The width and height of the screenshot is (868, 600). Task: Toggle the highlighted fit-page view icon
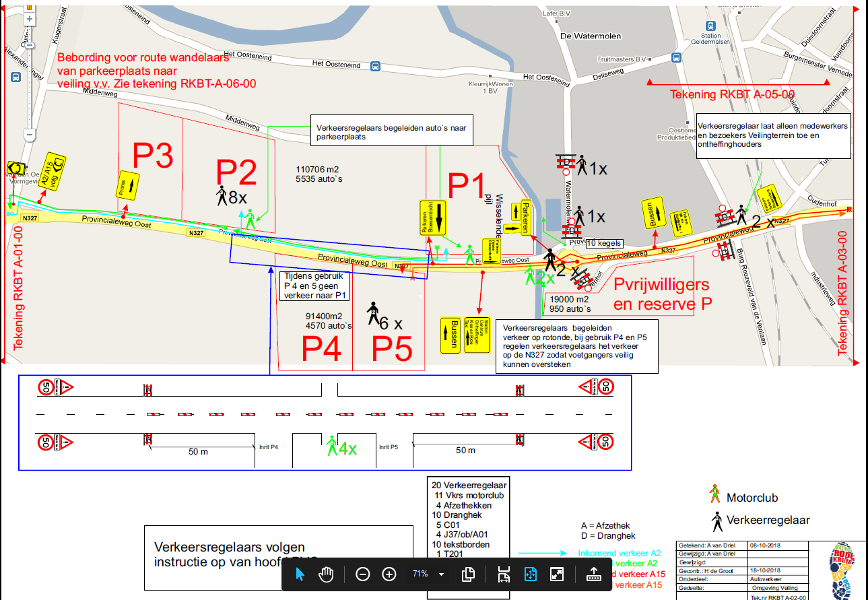[530, 574]
